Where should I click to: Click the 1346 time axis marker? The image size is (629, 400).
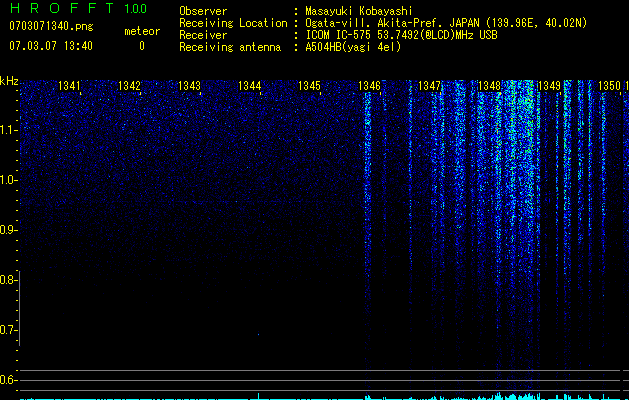click(369, 86)
